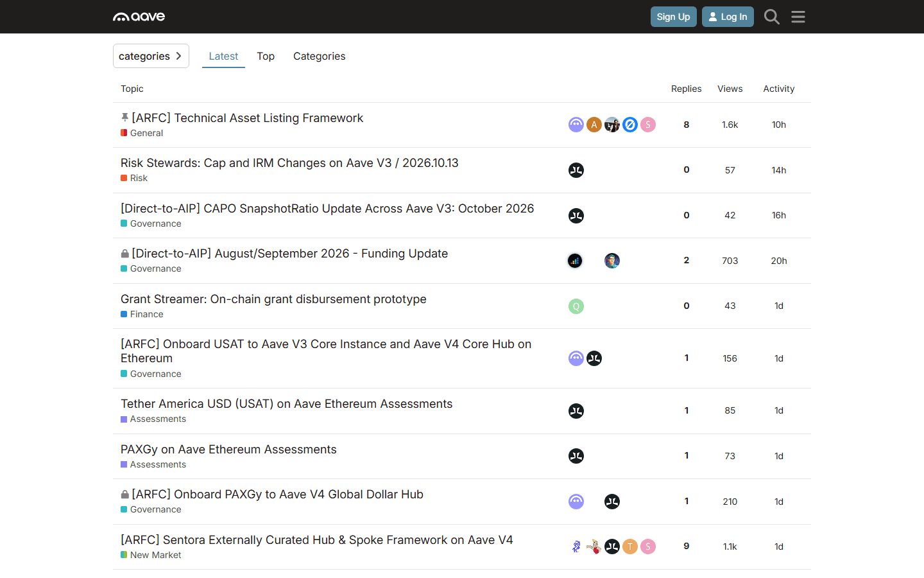Viewport: 924px width, 578px height.
Task: Click orange 'T' avatar in Sentora row
Action: (630, 547)
